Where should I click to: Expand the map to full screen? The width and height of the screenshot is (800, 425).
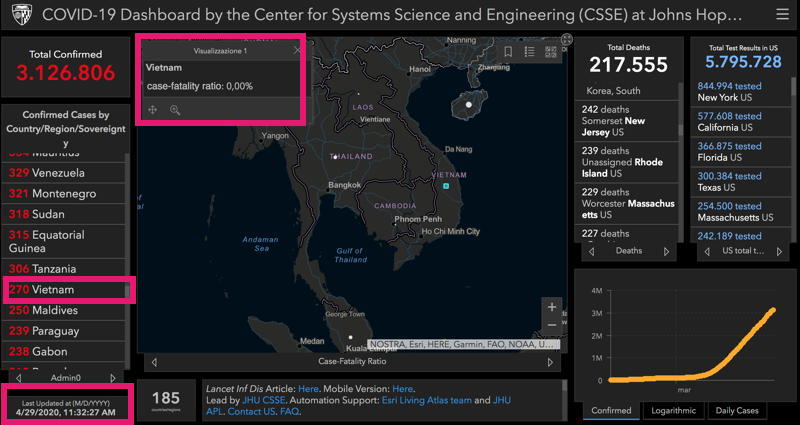pyautogui.click(x=566, y=39)
